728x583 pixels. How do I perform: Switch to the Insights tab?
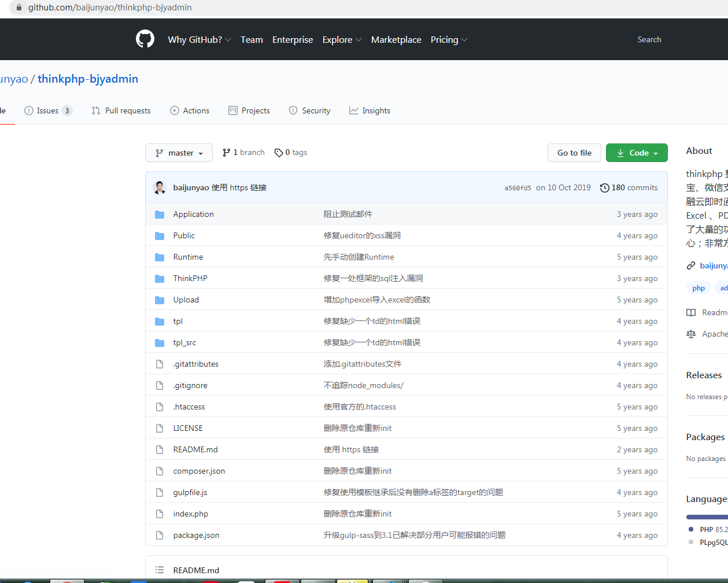(369, 110)
